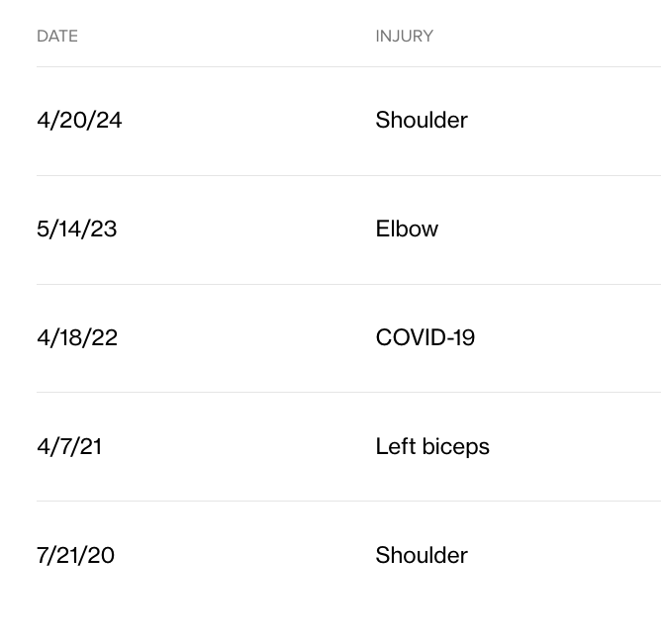Click the Shoulder injury dated 4/20/24
This screenshot has height=644, width=661.
421,121
